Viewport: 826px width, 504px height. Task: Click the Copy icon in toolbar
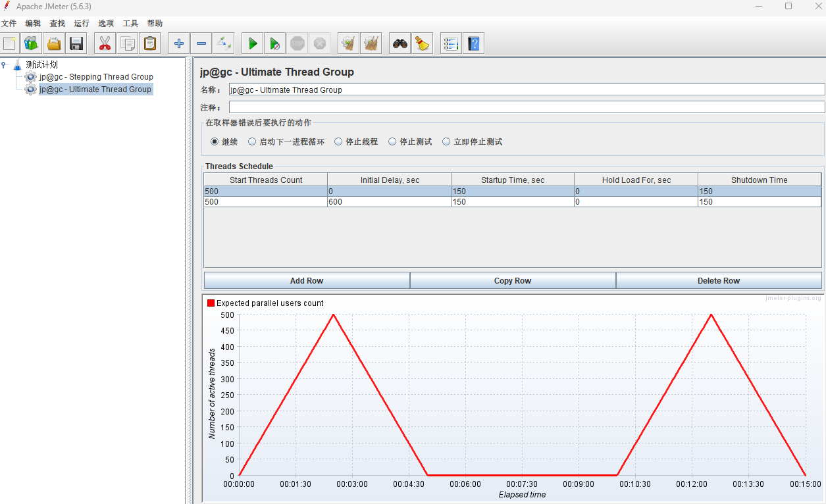click(x=127, y=44)
